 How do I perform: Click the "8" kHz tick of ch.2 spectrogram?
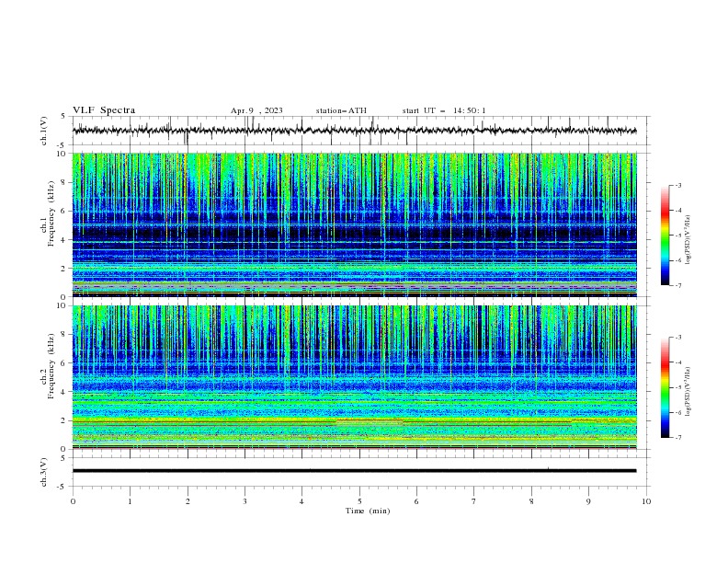[x=65, y=335]
